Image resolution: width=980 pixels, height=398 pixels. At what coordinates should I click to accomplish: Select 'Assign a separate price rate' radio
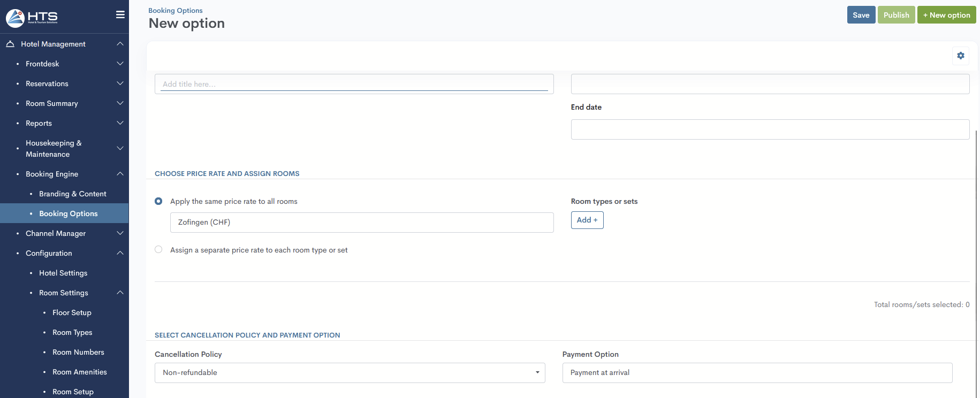pos(158,249)
